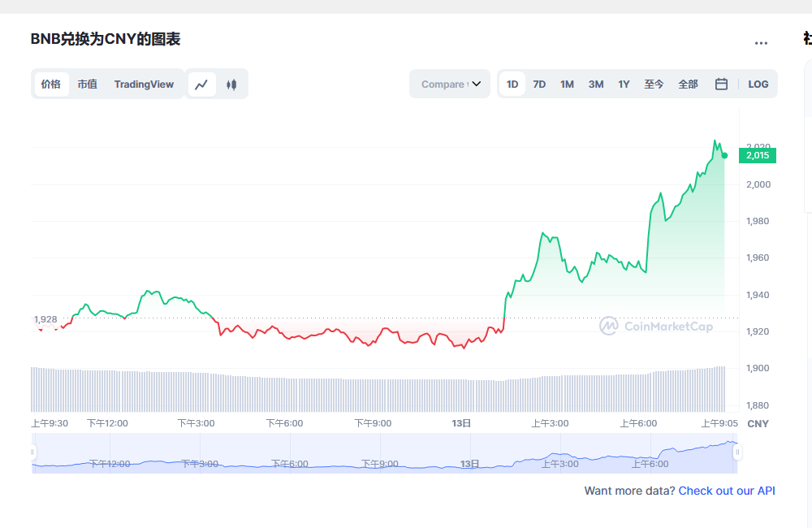
Task: Select the 7D time range
Action: pyautogui.click(x=539, y=84)
